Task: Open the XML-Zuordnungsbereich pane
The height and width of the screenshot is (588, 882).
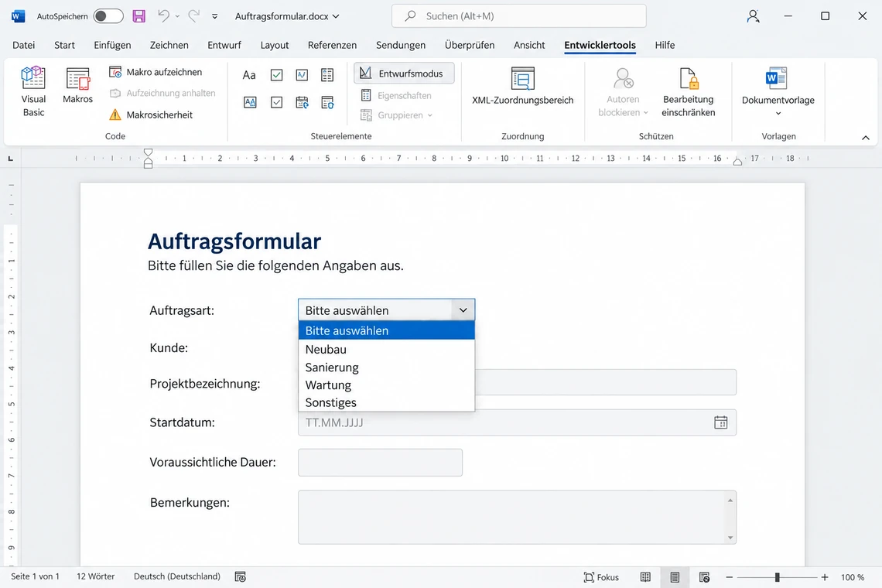Action: (522, 86)
